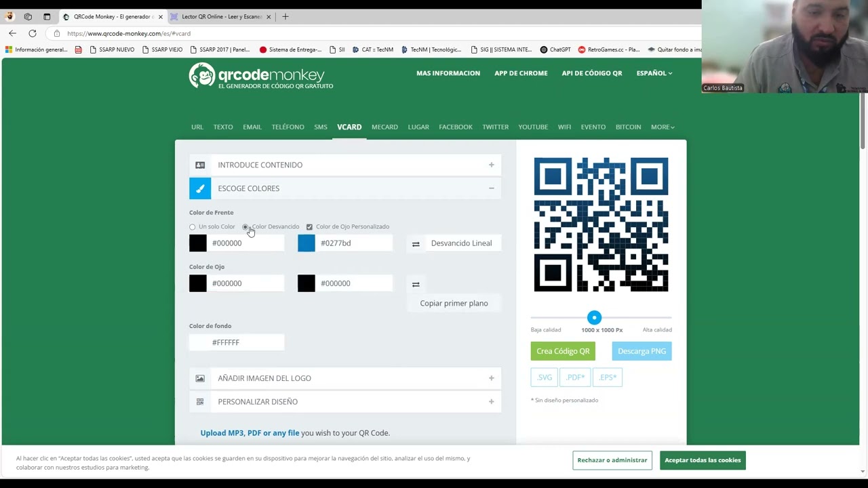
Task: Open the tab actions icon in tab bar
Action: click(x=47, y=16)
